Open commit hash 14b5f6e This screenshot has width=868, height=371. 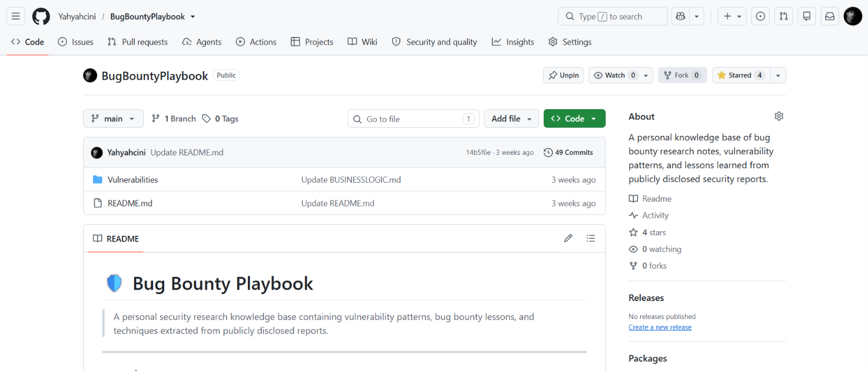pos(478,153)
